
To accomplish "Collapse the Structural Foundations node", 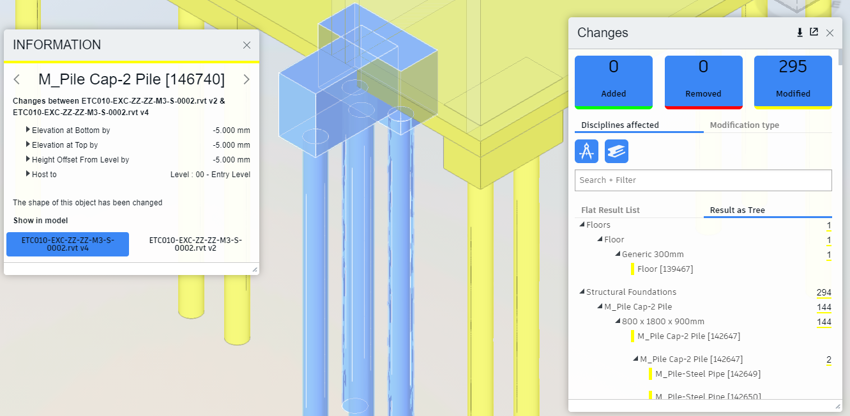I will click(582, 292).
